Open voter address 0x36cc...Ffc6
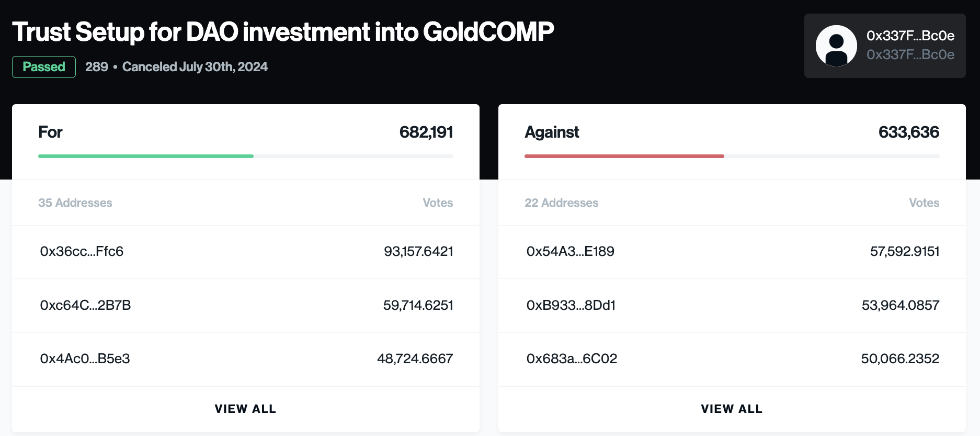This screenshot has width=980, height=436. [82, 251]
